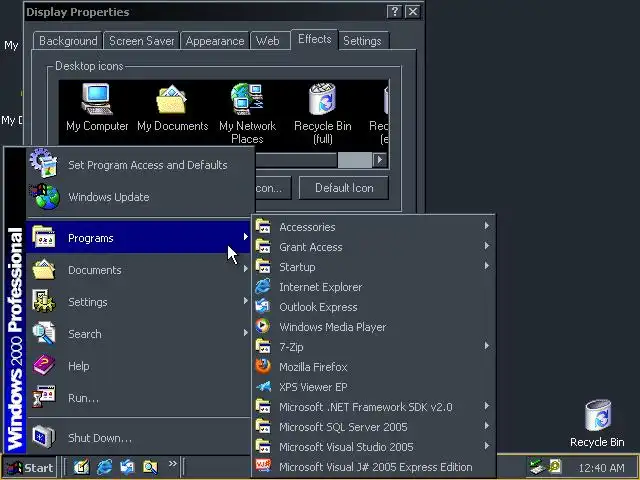Expand the Microsoft SQL Server 2005 arrow

click(487, 426)
